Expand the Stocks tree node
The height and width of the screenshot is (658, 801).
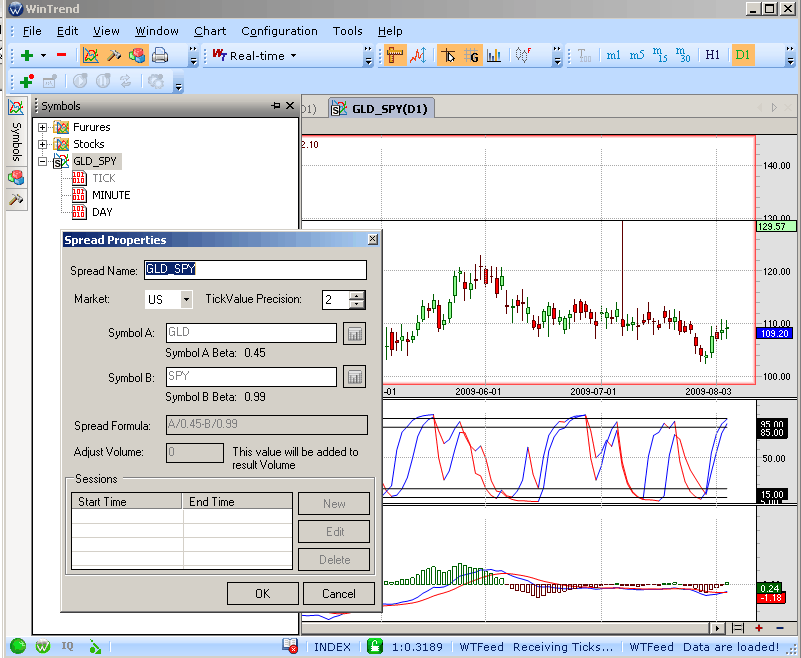click(x=43, y=144)
